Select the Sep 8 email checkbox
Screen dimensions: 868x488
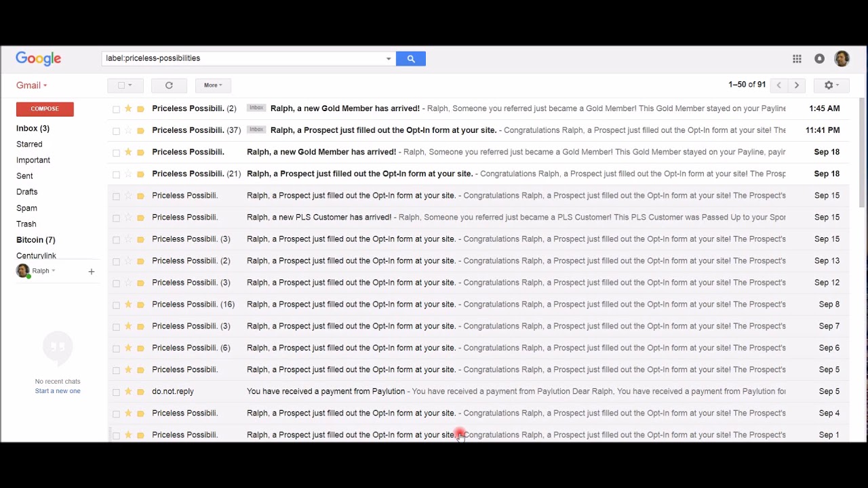116,304
